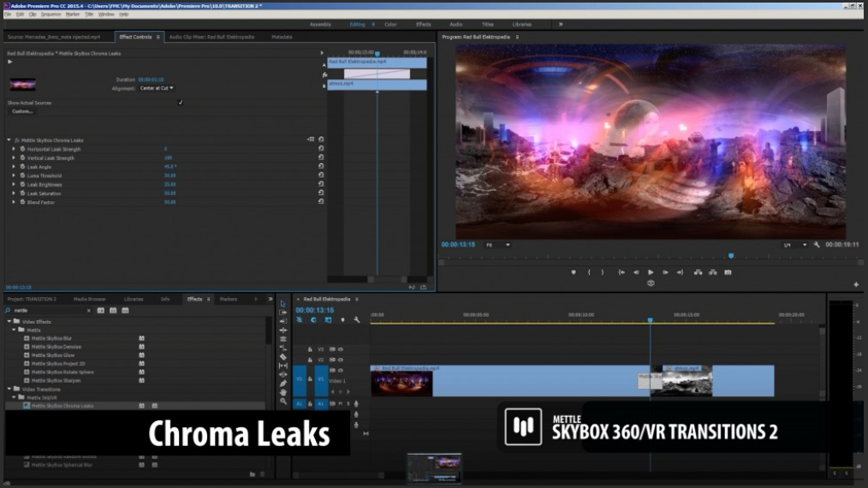Image resolution: width=868 pixels, height=488 pixels.
Task: Reset the Leak Angle parameter
Action: pyautogui.click(x=320, y=166)
